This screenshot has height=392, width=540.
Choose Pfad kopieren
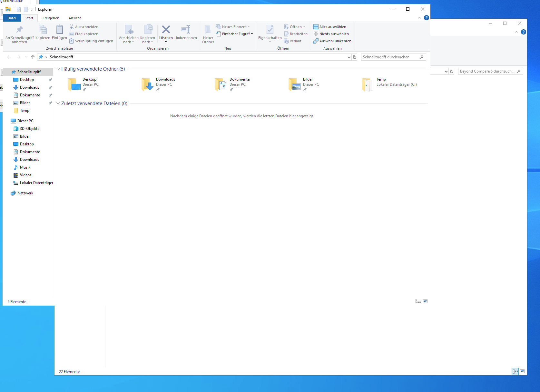(x=84, y=34)
